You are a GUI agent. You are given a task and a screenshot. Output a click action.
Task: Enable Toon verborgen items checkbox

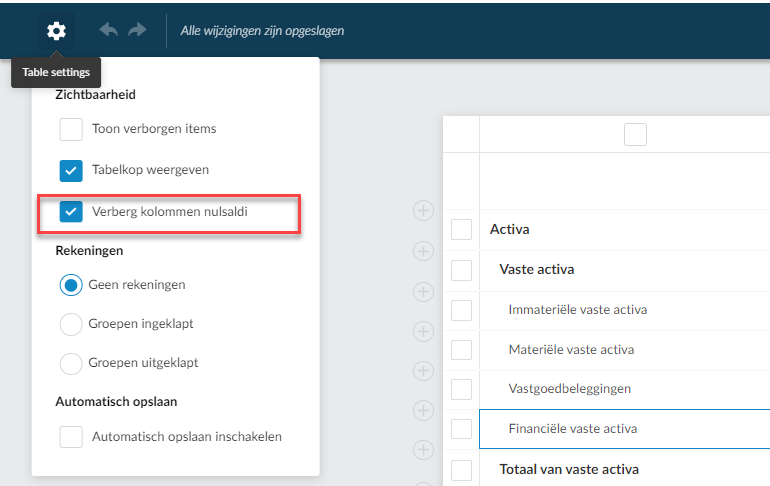[71, 129]
